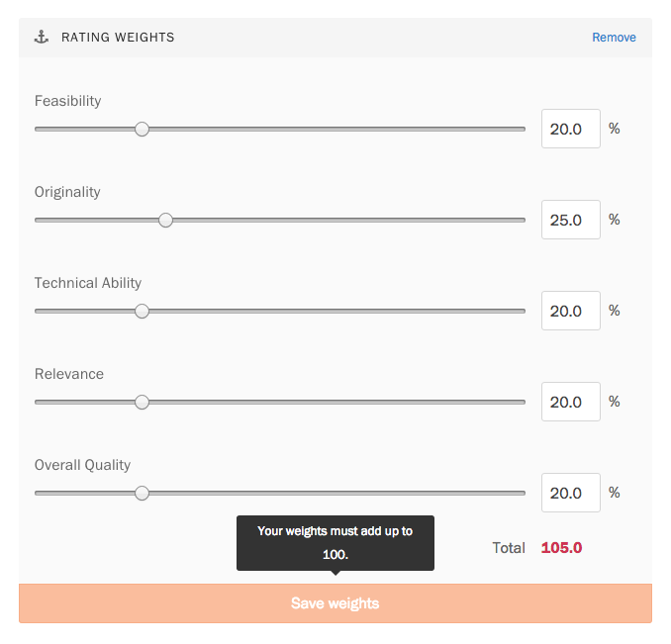Focus the Originality 25.0 input field
This screenshot has height=644, width=671.
pos(571,220)
